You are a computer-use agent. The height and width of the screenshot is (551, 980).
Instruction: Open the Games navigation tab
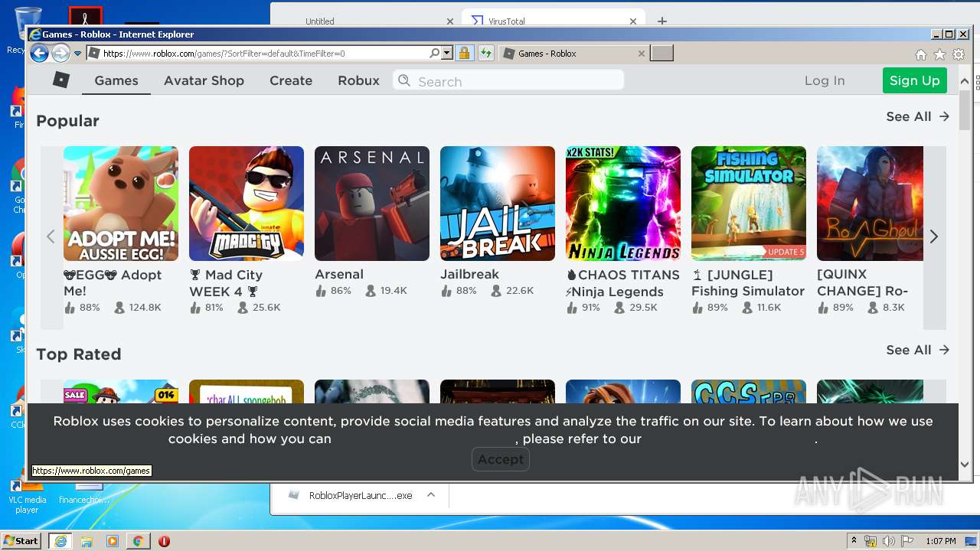click(116, 80)
